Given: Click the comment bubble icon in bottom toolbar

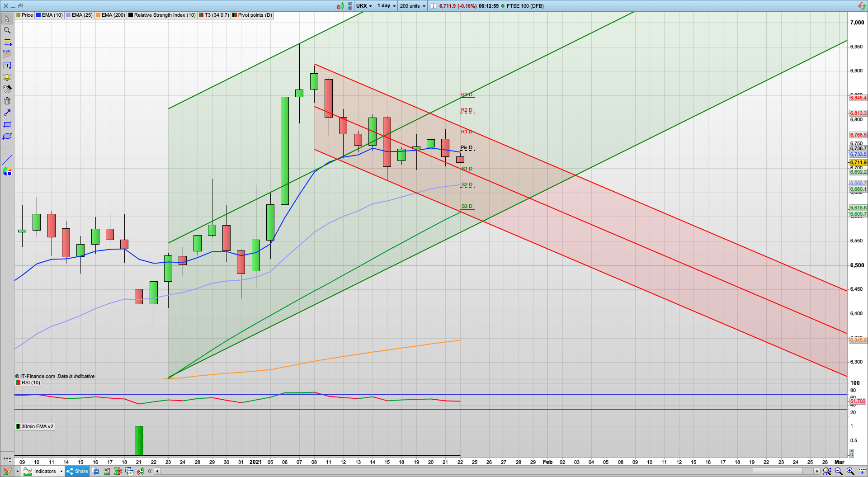Looking at the screenshot, I should click(x=95, y=471).
